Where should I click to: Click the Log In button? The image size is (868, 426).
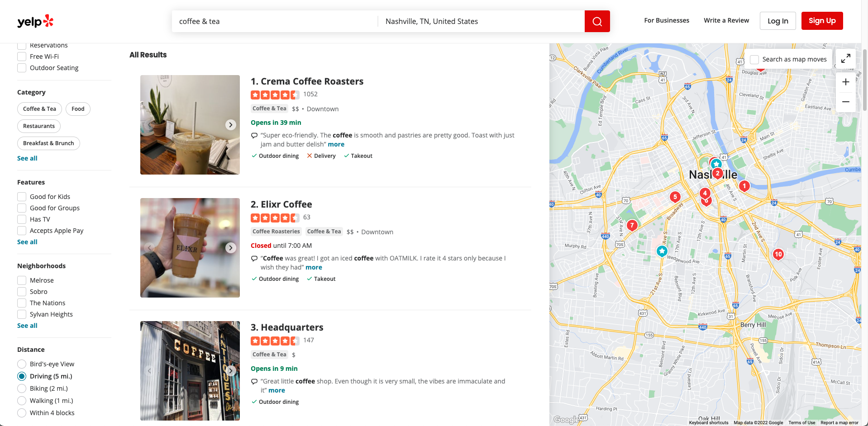click(x=778, y=21)
